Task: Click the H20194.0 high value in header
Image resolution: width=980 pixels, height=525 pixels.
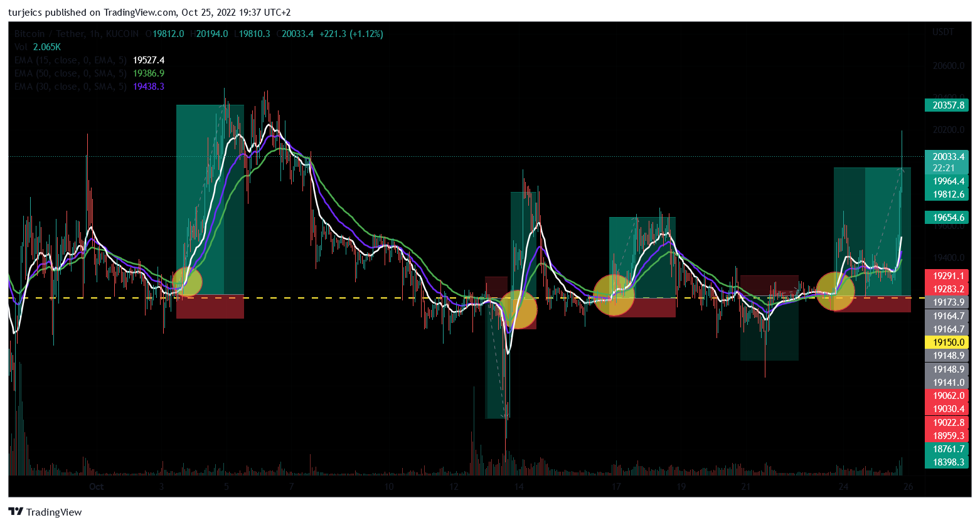Action: click(x=210, y=34)
